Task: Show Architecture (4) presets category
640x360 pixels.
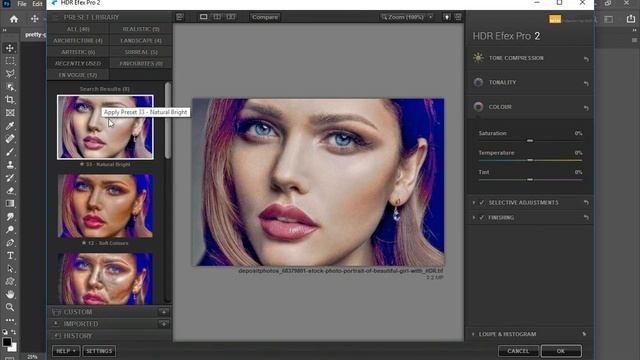Action: pos(78,40)
